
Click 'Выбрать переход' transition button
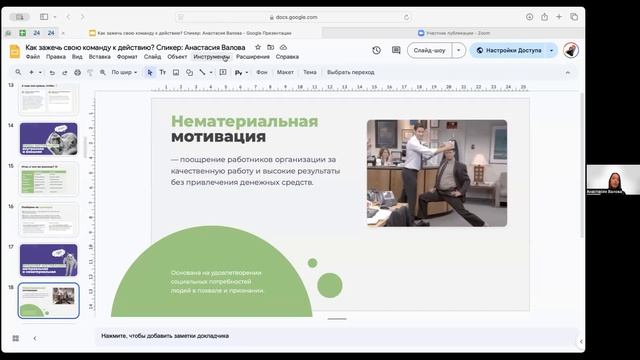[351, 72]
